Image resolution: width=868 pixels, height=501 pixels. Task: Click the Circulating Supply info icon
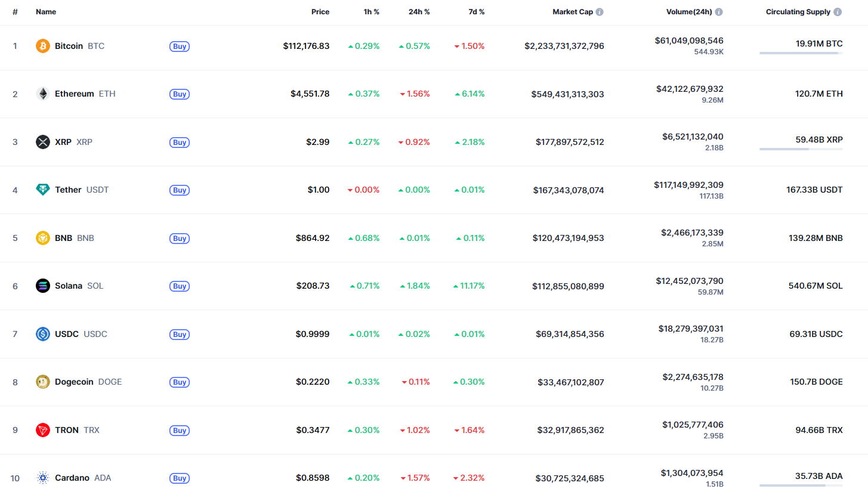pos(838,12)
